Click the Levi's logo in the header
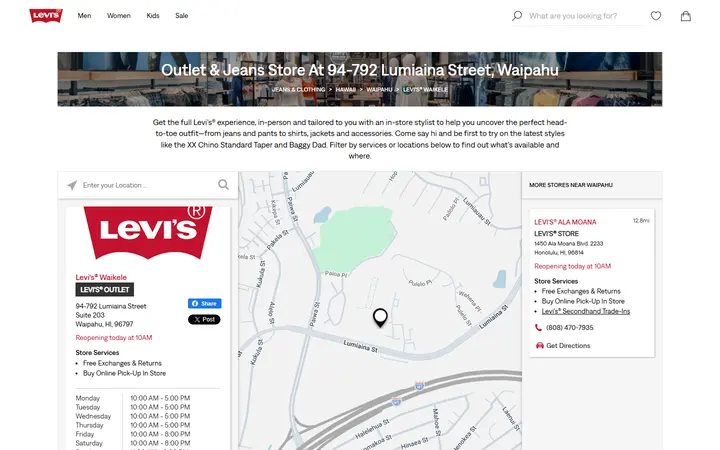Viewport: 720px width, 450px height. pos(46,16)
